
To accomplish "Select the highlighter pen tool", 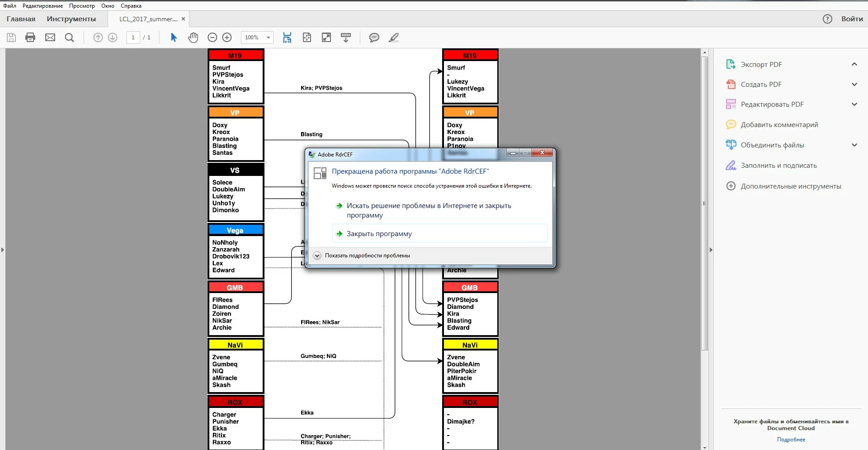I will pyautogui.click(x=394, y=38).
